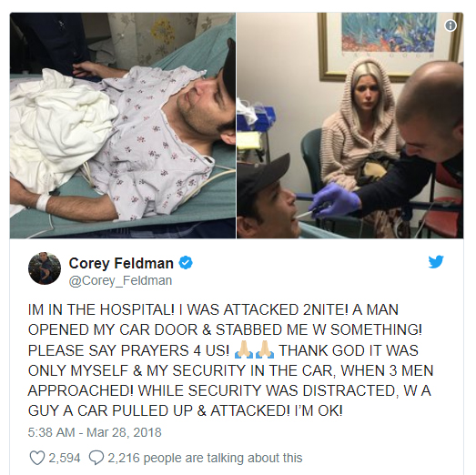The height and width of the screenshot is (475, 476).
Task: Click the opening line 'IM IN THE HOSPITAL!'
Action: 101,309
